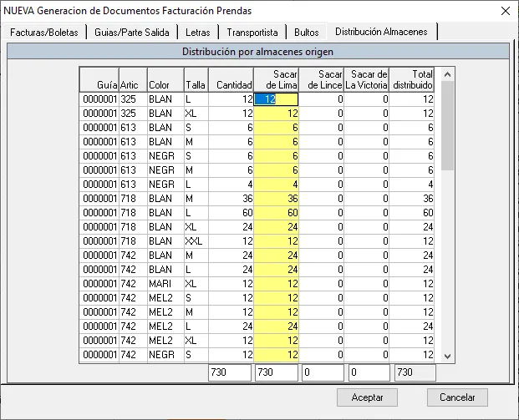Open the Guias/Parte Salida tab
Image resolution: width=519 pixels, height=420 pixels.
(132, 33)
